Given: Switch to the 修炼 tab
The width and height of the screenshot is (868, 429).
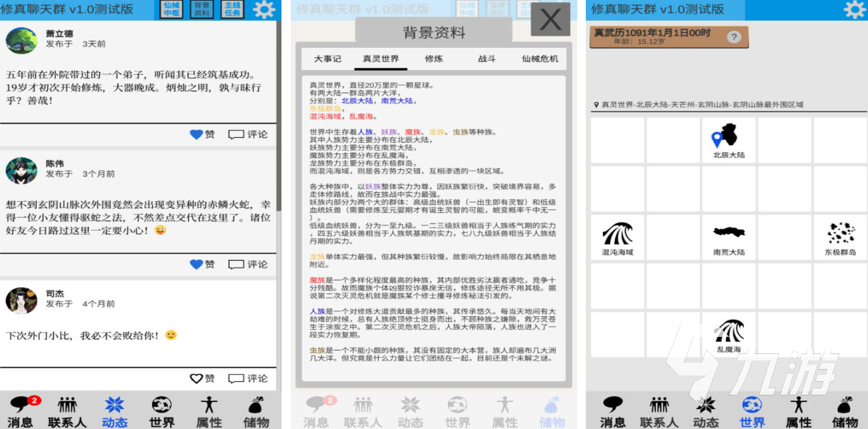Looking at the screenshot, I should (x=434, y=59).
